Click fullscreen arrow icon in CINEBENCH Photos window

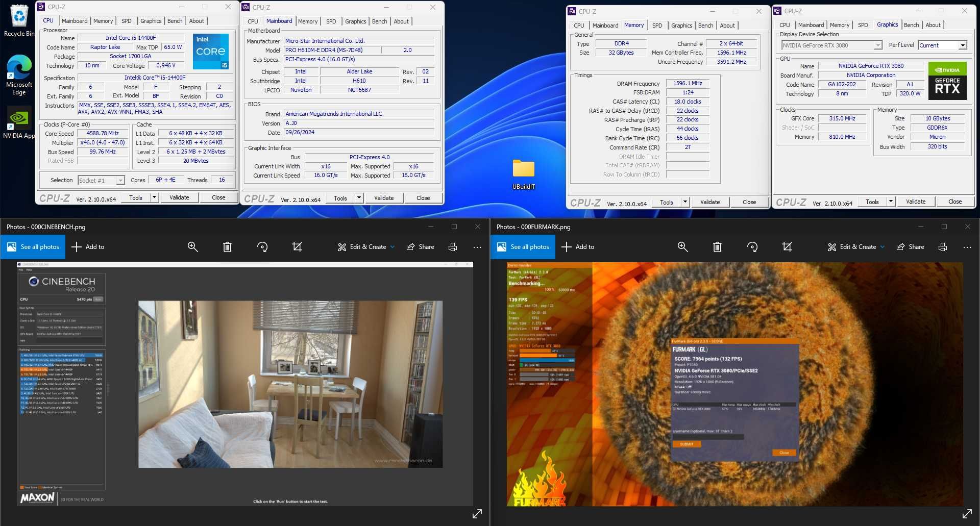477,514
